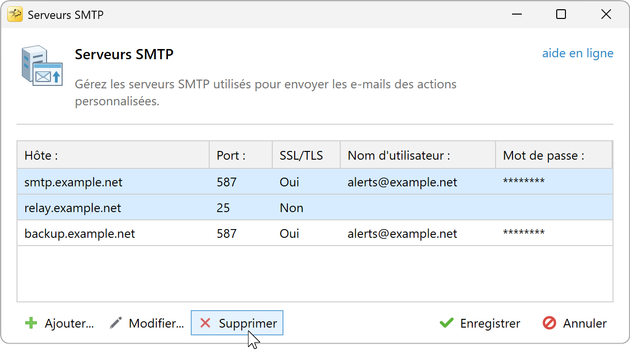The height and width of the screenshot is (364, 630).
Task: Click the Ajouter... button label
Action: pos(69,324)
